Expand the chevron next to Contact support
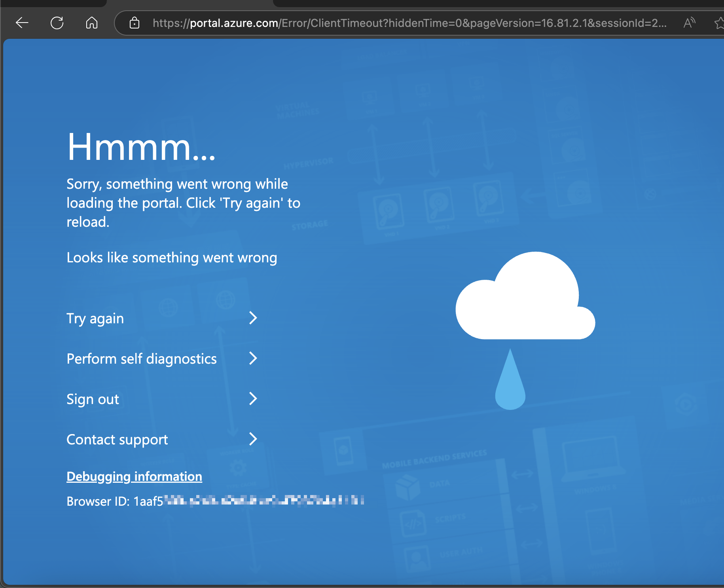This screenshot has height=588, width=724. 253,439
